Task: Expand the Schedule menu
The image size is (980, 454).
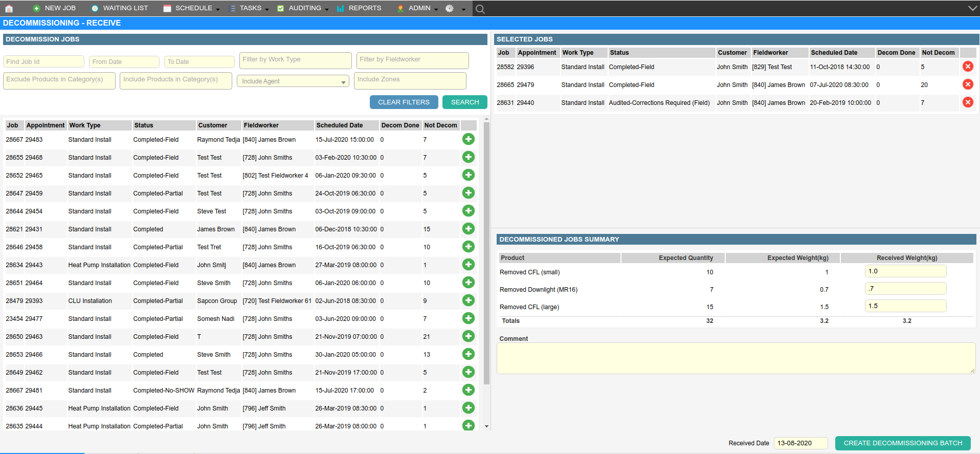Action: tap(193, 8)
